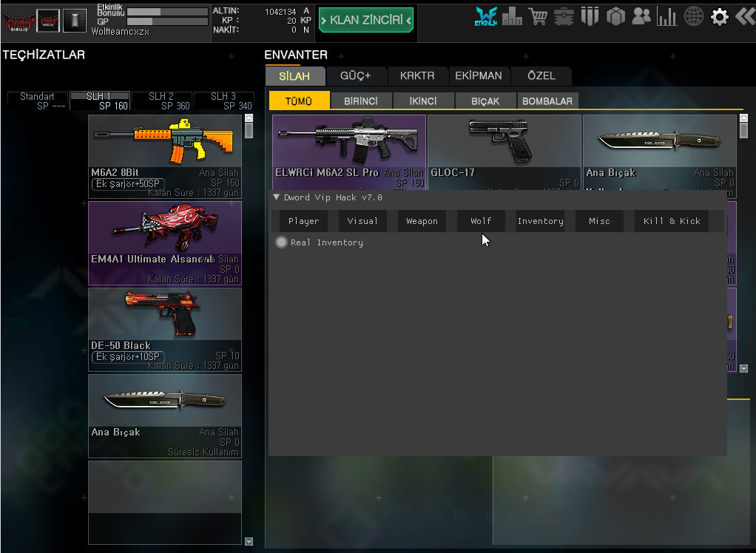Click the rank insignia icon
Viewport: 756px width, 553px height.
(75, 20)
